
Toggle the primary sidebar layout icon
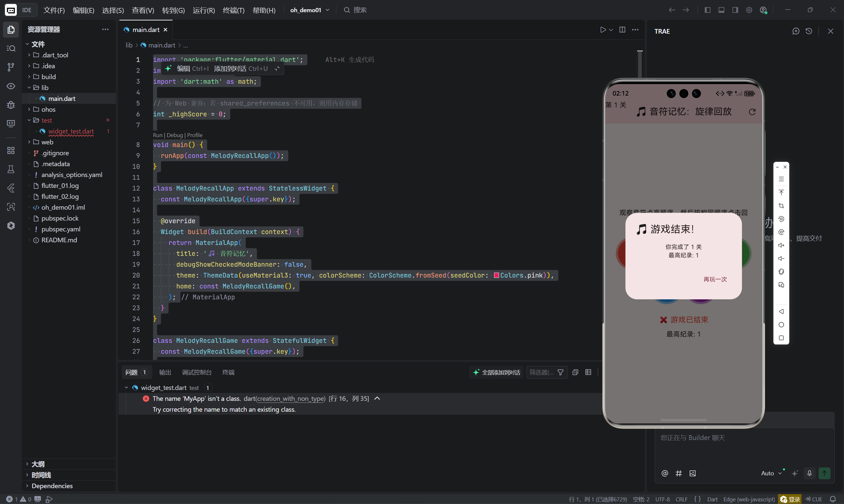707,10
